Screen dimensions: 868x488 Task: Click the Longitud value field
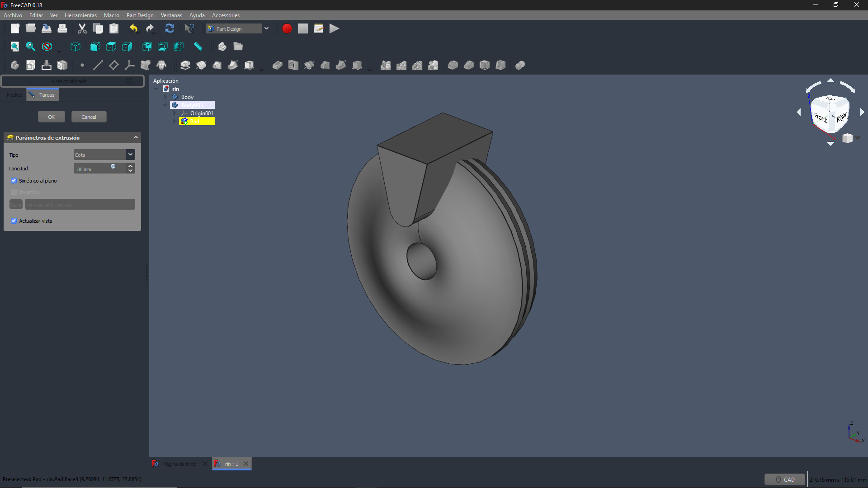93,169
